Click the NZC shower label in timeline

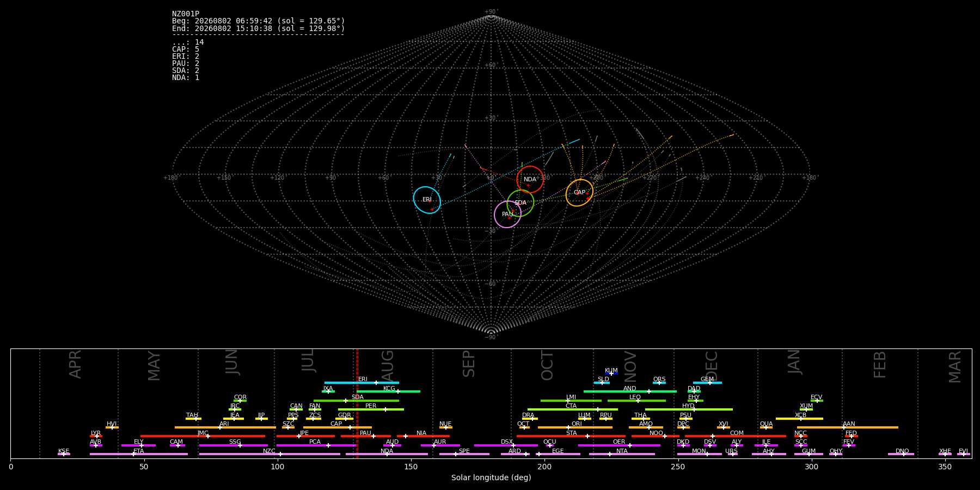click(x=269, y=451)
